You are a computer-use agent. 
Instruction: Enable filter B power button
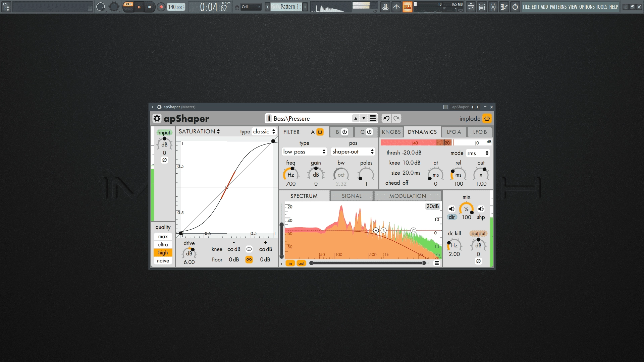pyautogui.click(x=344, y=132)
